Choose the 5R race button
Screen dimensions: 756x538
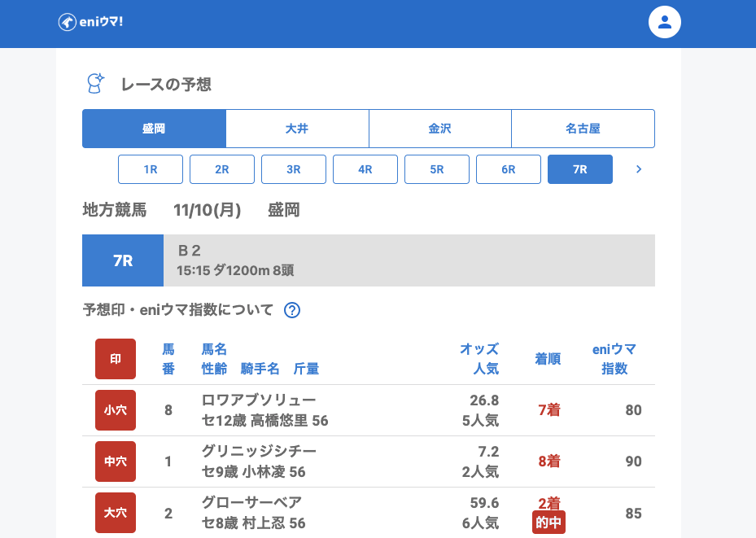[437, 169]
